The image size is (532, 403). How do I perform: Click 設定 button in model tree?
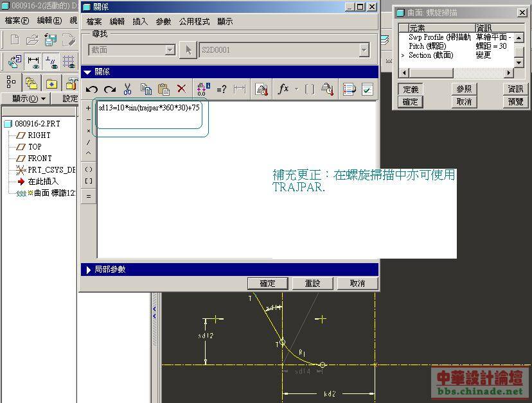(70, 99)
